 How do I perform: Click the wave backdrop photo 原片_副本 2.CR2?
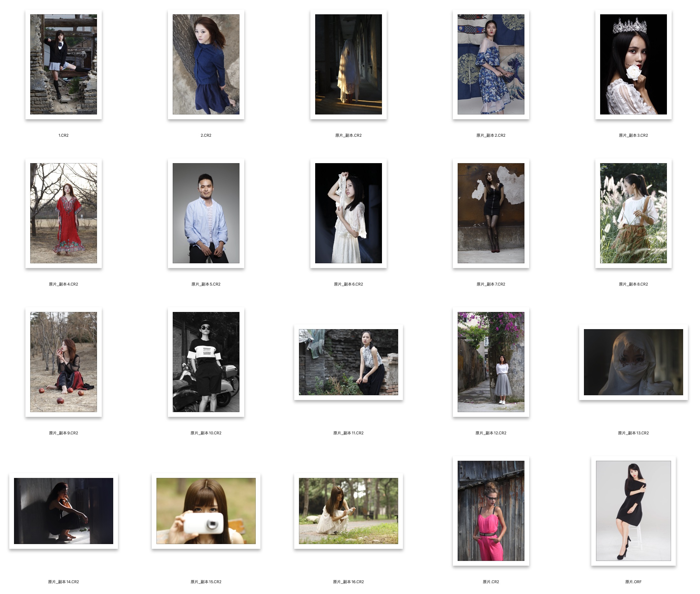point(490,64)
